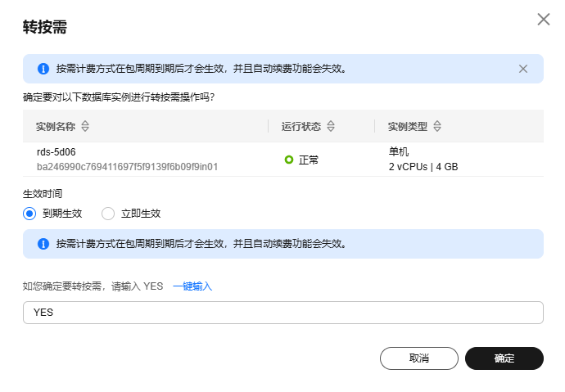
Task: Close the 转按需 dialog with X icon
Action: point(544,19)
